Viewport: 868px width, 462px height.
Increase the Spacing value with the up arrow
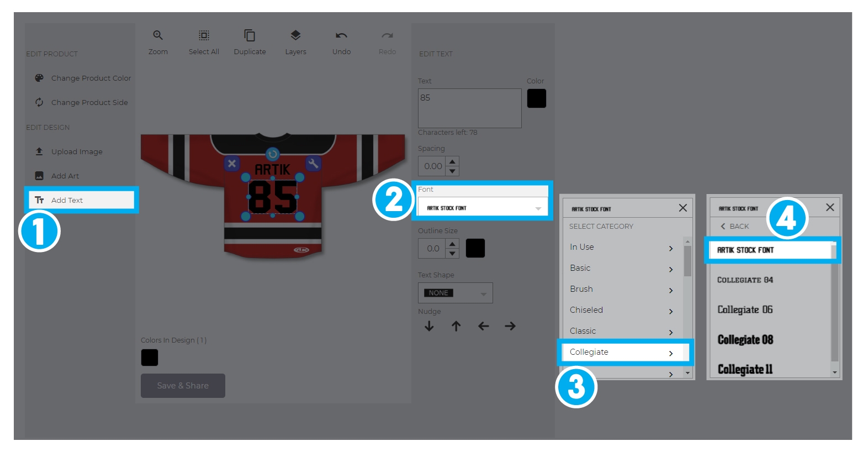point(452,161)
